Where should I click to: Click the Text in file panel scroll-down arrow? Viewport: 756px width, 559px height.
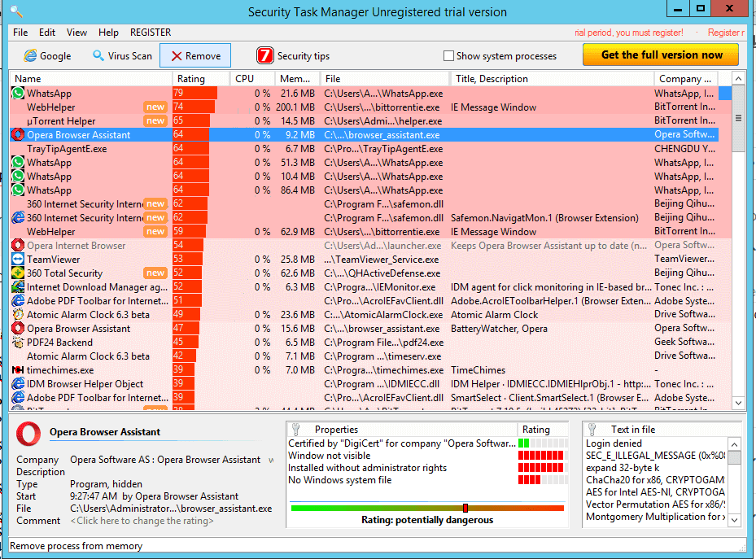click(x=734, y=520)
